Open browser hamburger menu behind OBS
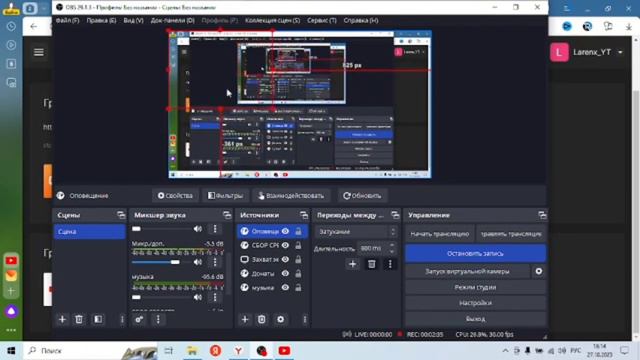 click(x=39, y=52)
